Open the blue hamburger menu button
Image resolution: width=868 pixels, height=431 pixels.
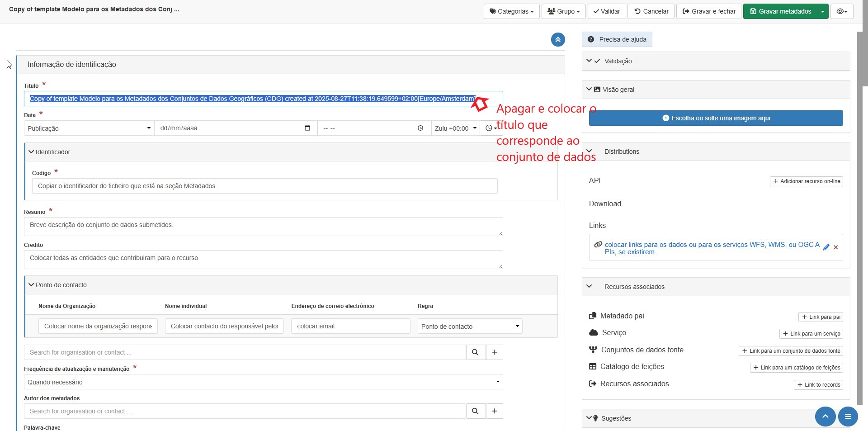click(x=848, y=416)
